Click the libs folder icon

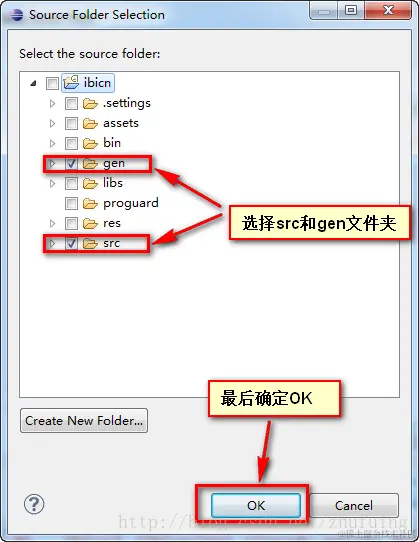click(90, 183)
